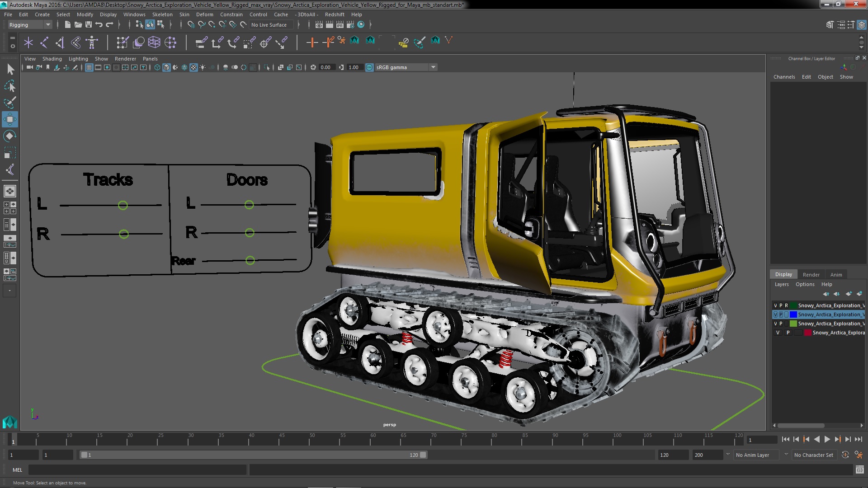Image resolution: width=868 pixels, height=488 pixels.
Task: Switch to the Anim layer tab
Action: pyautogui.click(x=836, y=275)
